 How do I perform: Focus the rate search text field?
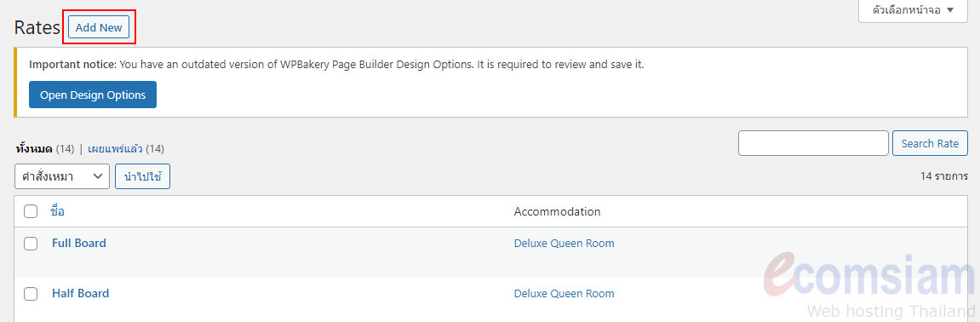pyautogui.click(x=813, y=143)
